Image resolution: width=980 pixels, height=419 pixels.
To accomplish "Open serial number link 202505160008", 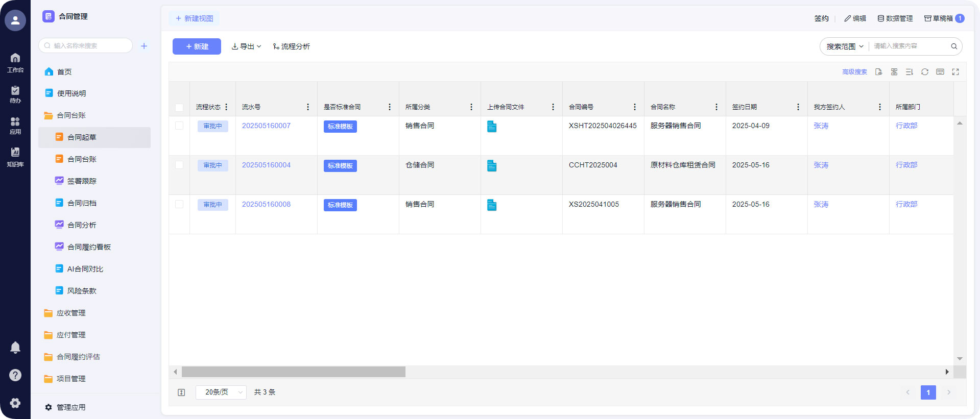I will click(x=266, y=204).
